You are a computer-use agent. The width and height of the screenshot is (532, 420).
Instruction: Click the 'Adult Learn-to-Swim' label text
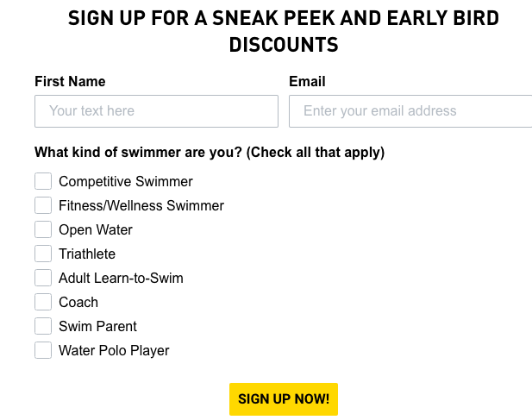121,279
